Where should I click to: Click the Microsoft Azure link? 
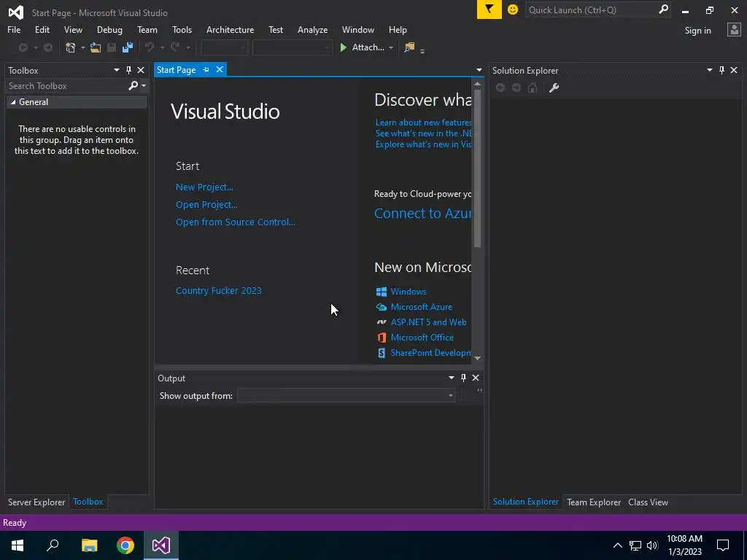point(421,307)
